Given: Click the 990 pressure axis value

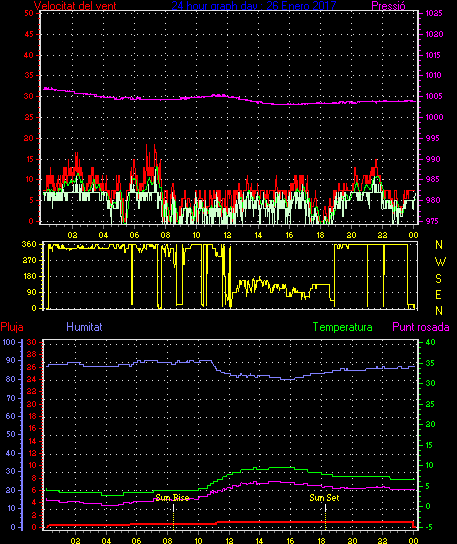Looking at the screenshot, I should point(433,159).
